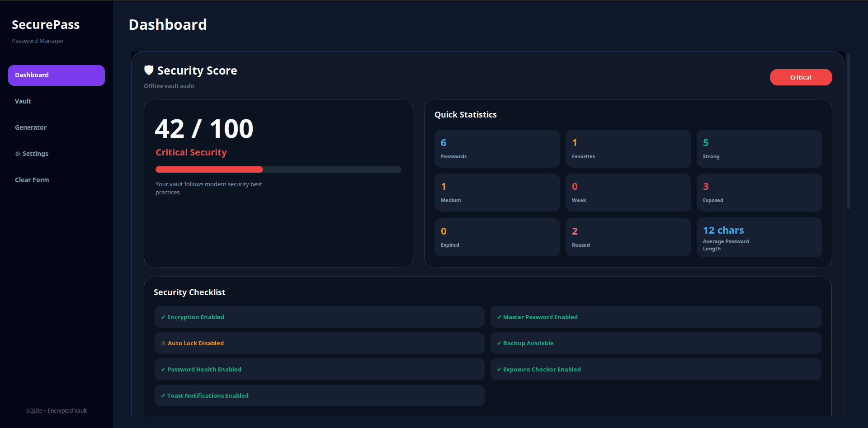Image resolution: width=868 pixels, height=428 pixels.
Task: Click the security score progress bar
Action: [x=278, y=169]
